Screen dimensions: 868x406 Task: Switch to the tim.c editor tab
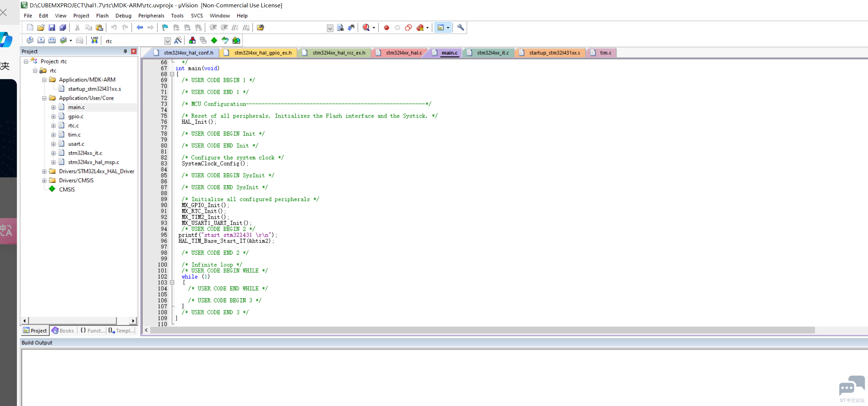(x=602, y=53)
